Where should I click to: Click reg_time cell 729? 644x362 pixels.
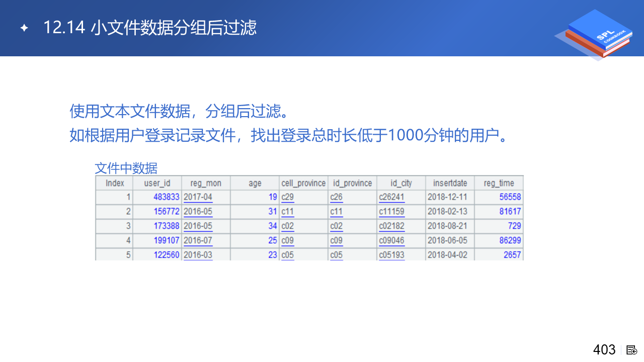499,226
